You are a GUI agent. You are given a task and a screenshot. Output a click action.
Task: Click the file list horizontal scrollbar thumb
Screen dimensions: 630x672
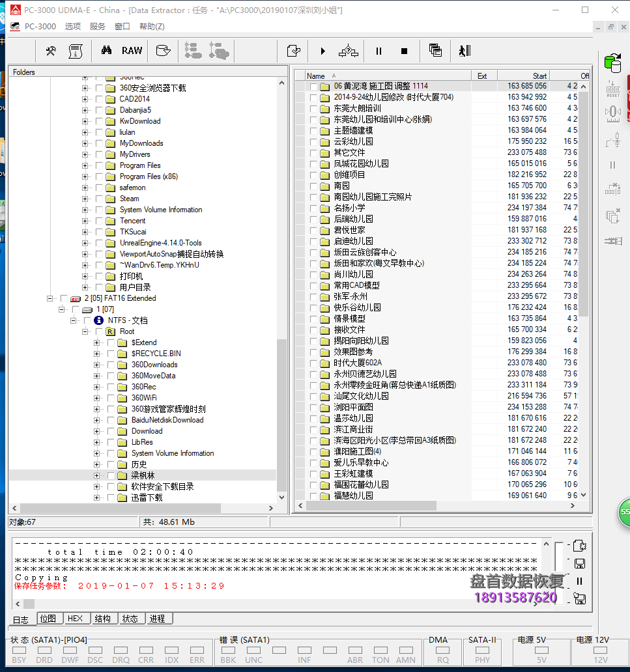[x=371, y=506]
